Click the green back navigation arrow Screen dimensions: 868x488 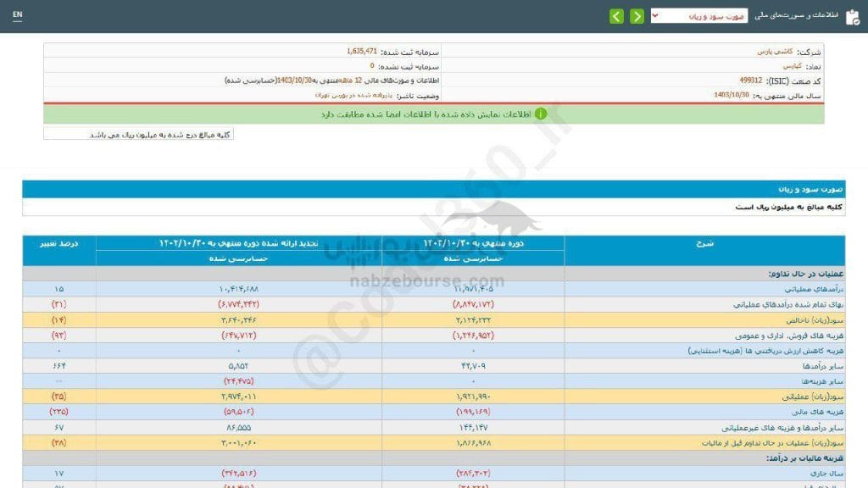[x=616, y=15]
